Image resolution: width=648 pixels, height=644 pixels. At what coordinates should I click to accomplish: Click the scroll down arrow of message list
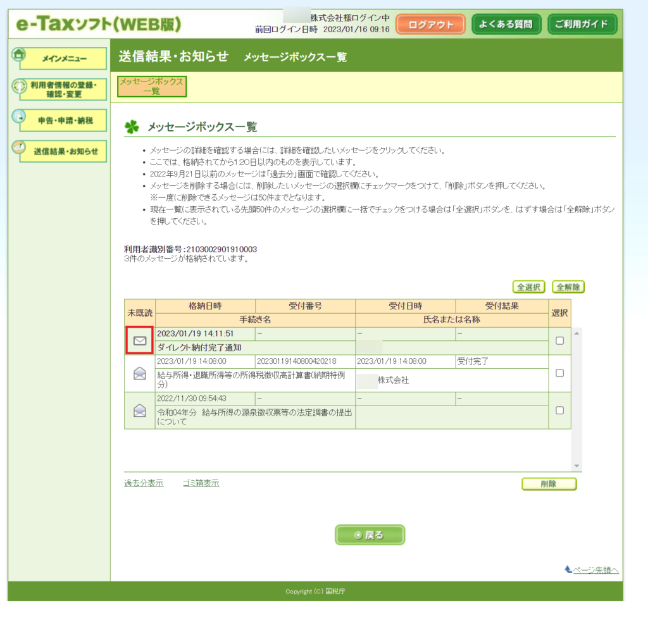pos(576,466)
